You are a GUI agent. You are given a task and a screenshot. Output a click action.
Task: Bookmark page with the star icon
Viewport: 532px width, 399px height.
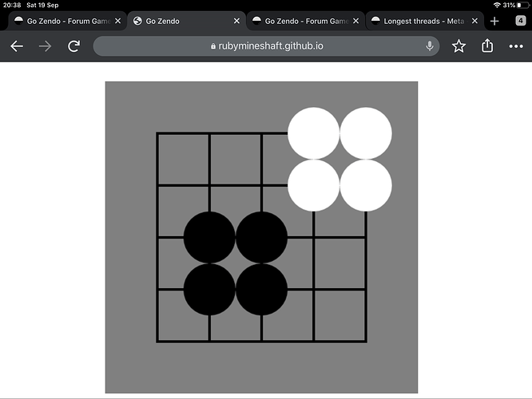pos(459,45)
